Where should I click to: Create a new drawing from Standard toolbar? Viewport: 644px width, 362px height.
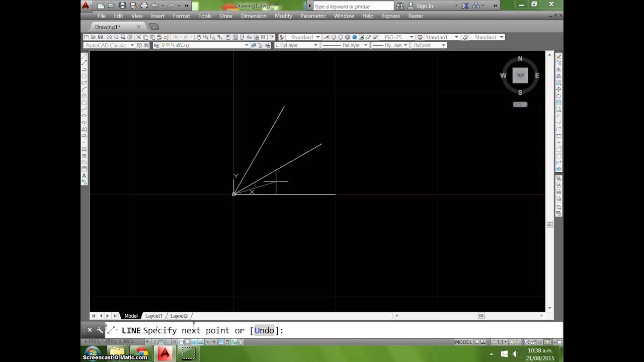(86, 37)
